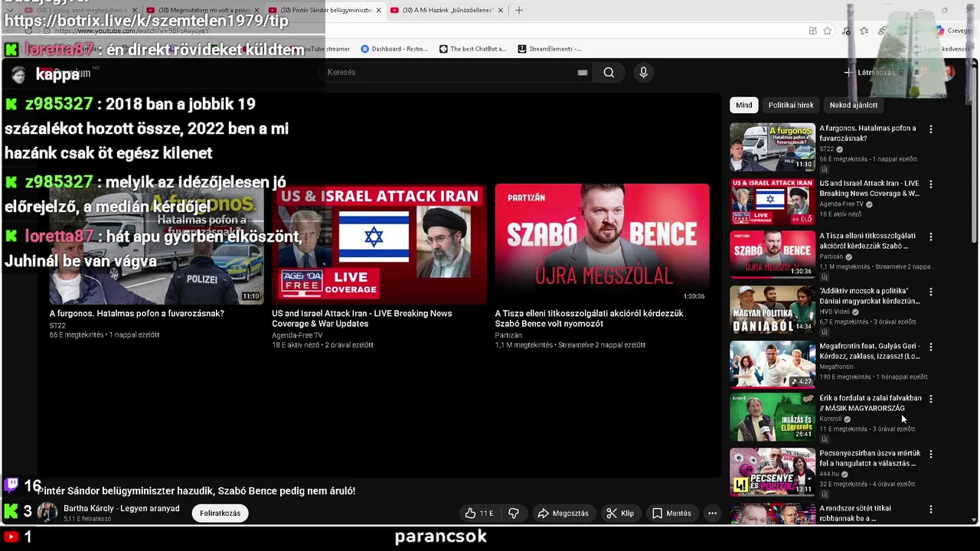Open the on-screen keyboard icon in search box
This screenshot has width=980, height=551.
583,73
